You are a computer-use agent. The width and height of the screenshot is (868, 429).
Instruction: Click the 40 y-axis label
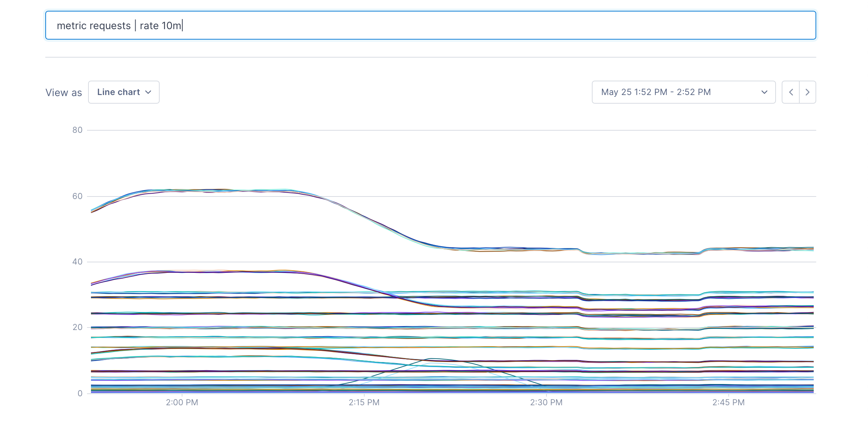click(x=77, y=262)
